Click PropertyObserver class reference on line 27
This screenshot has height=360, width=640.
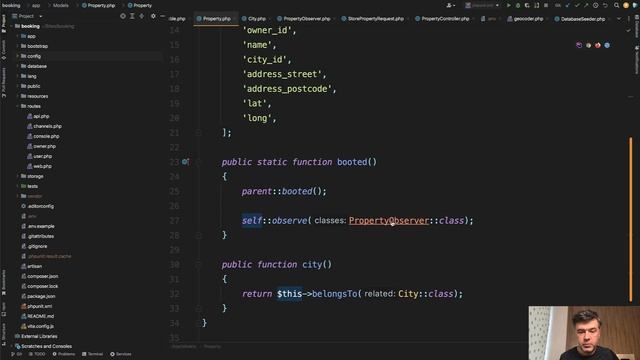[x=389, y=220]
